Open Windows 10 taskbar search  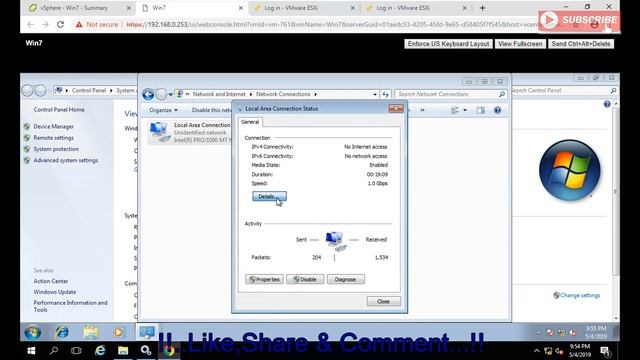53,351
